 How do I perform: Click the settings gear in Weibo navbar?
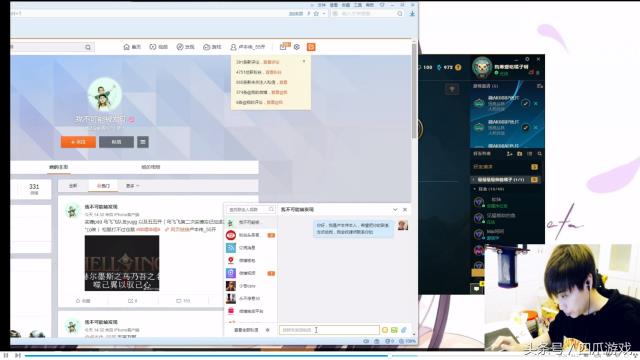click(297, 47)
